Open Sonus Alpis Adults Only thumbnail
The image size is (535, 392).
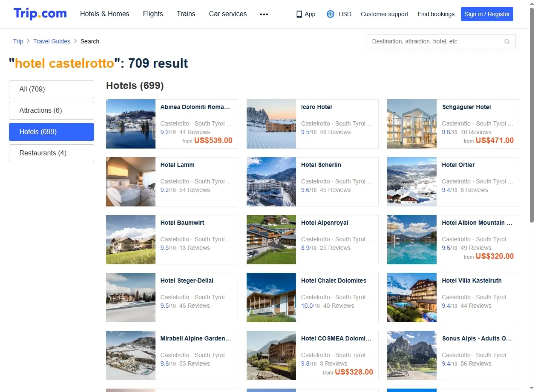click(412, 355)
